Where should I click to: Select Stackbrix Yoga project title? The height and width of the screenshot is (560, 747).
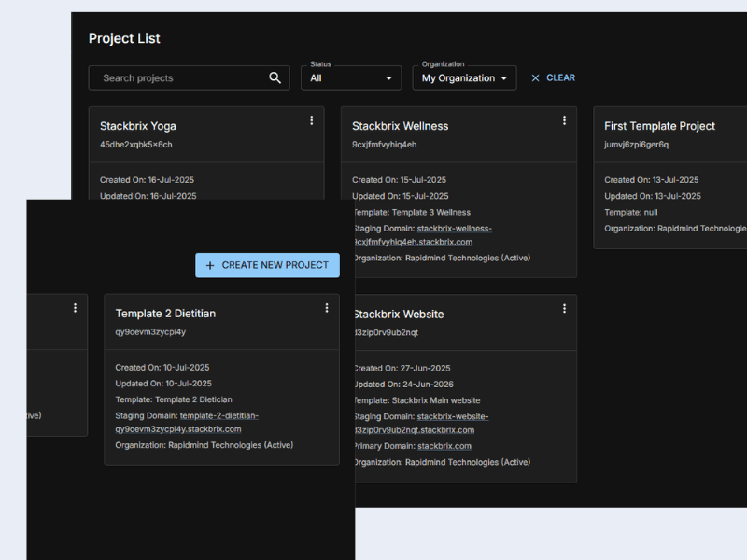138,126
